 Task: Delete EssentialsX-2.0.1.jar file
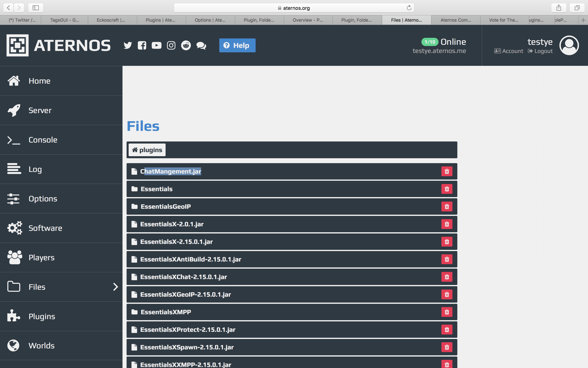click(447, 224)
